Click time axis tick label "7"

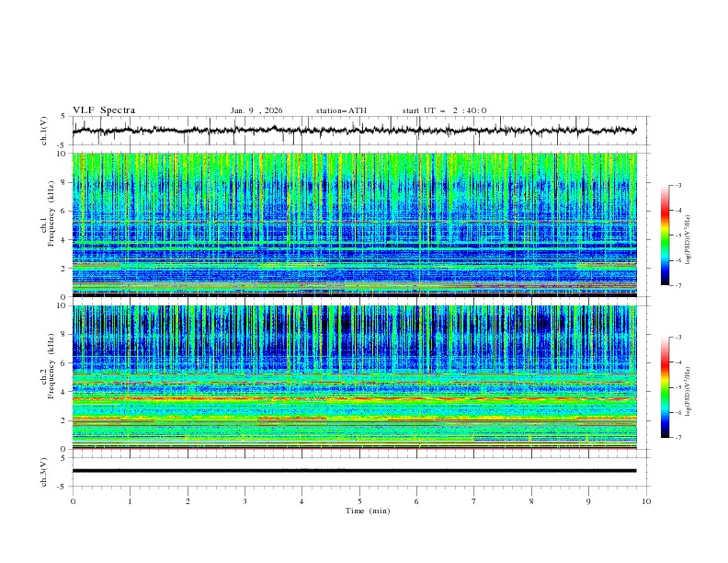pyautogui.click(x=473, y=501)
